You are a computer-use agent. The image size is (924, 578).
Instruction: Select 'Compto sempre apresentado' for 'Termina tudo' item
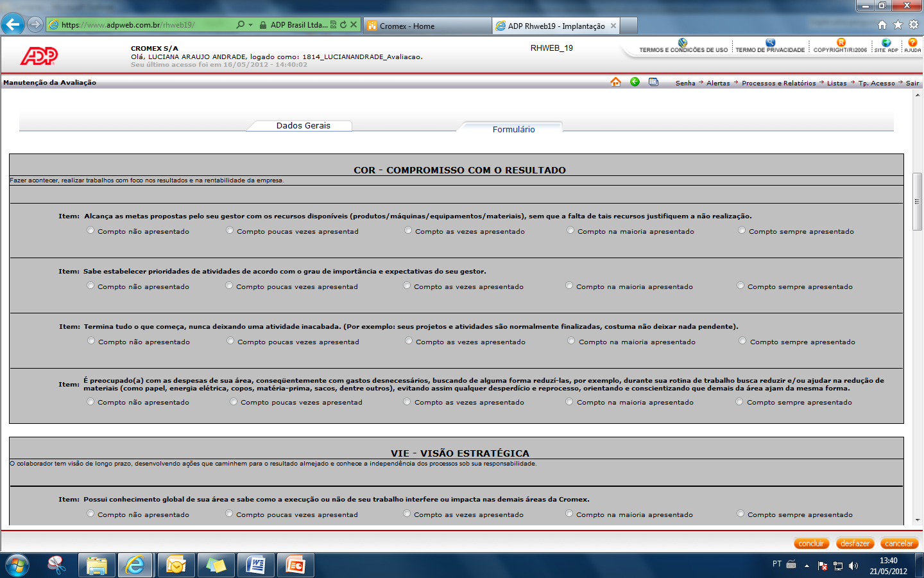pos(742,341)
